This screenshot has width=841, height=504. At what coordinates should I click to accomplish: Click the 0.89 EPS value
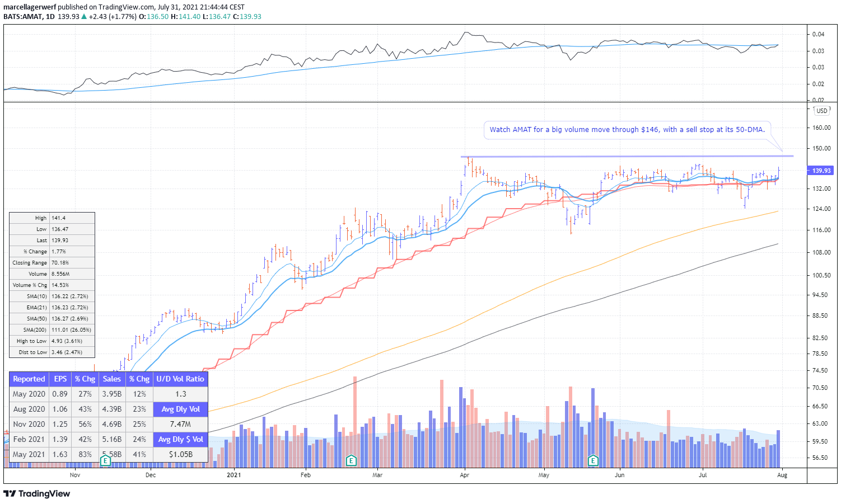[x=60, y=394]
